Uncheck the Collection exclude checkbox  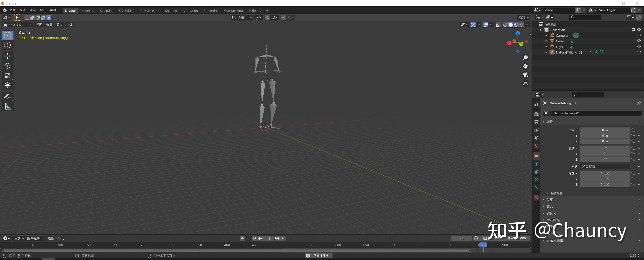pos(633,30)
